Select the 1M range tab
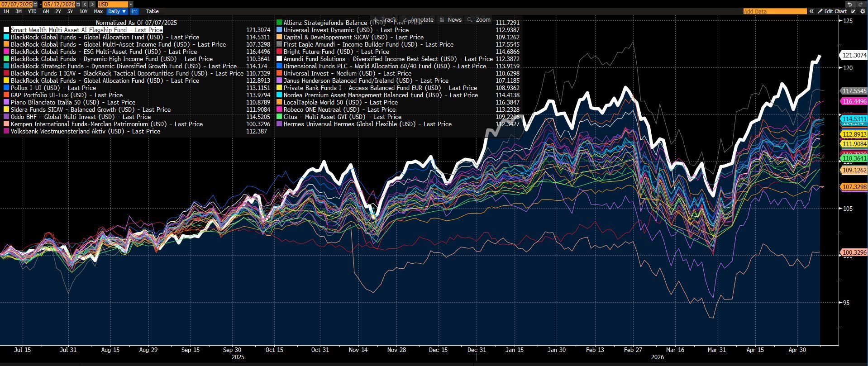This screenshot has height=366, width=868. (x=6, y=11)
